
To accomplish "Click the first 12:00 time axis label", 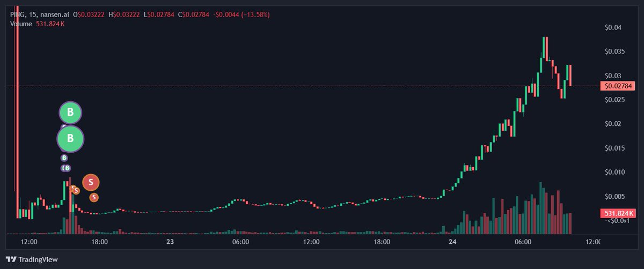I will (x=29, y=242).
